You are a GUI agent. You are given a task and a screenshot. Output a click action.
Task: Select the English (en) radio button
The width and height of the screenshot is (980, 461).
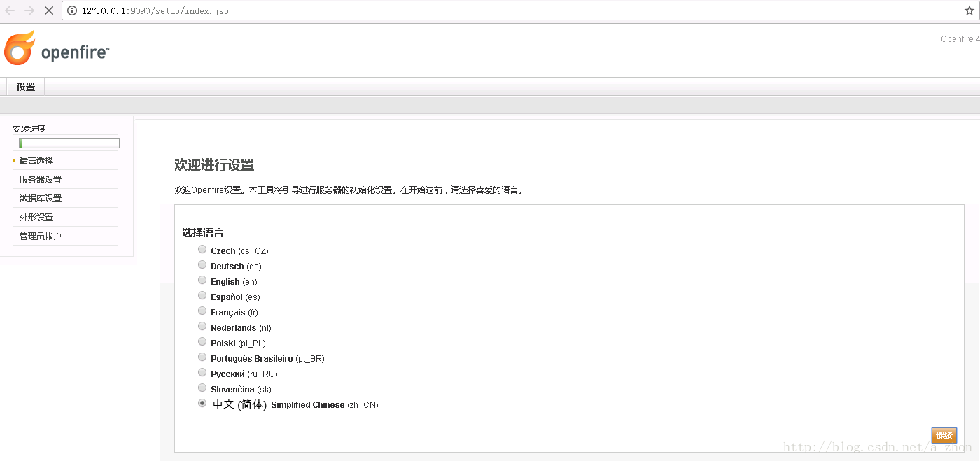(202, 281)
